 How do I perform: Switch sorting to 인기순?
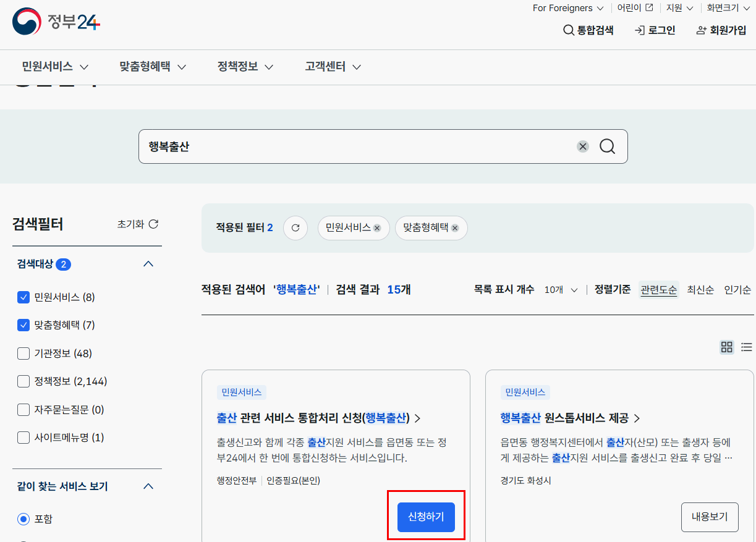point(737,289)
